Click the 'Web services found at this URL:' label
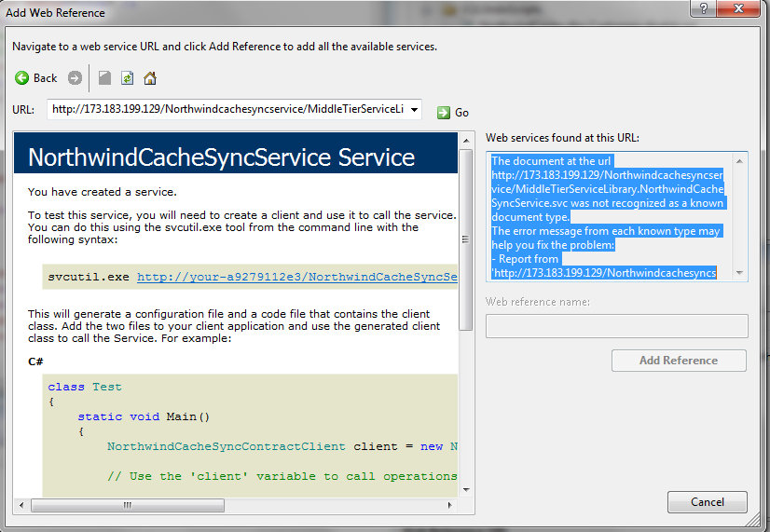Image resolution: width=770 pixels, height=532 pixels. [x=563, y=138]
